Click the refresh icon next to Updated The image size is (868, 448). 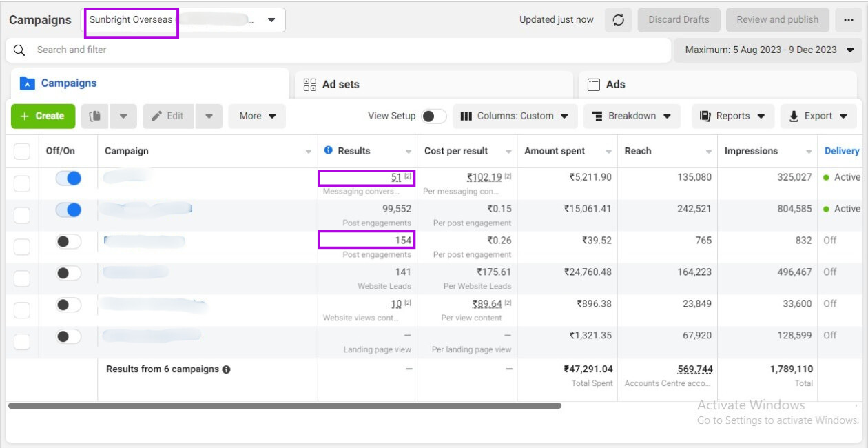click(618, 20)
